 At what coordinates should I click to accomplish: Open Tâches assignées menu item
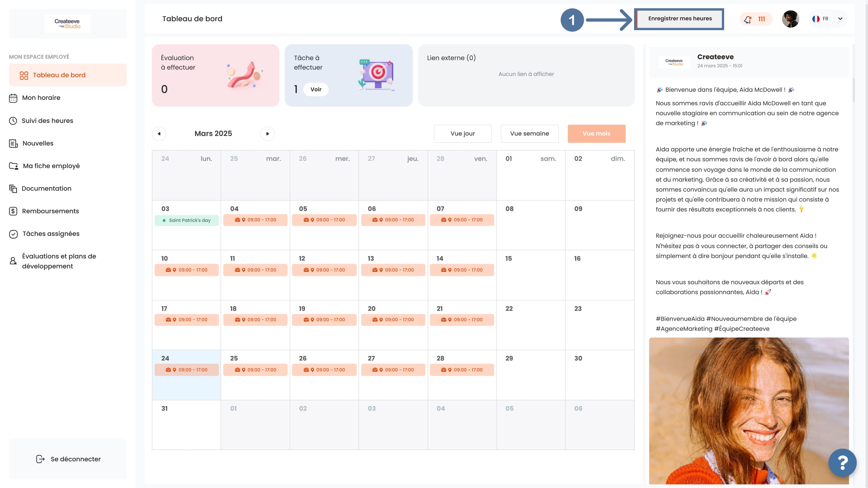[x=51, y=234]
